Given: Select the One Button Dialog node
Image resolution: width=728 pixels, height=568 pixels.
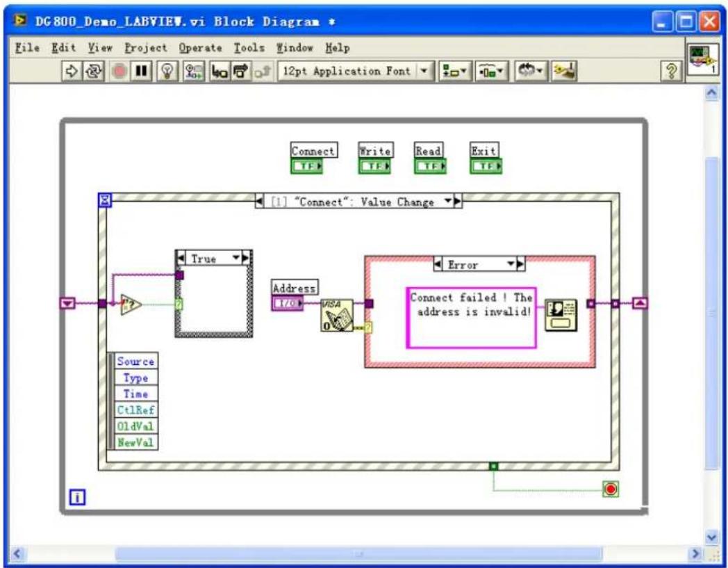Looking at the screenshot, I should pos(561,315).
